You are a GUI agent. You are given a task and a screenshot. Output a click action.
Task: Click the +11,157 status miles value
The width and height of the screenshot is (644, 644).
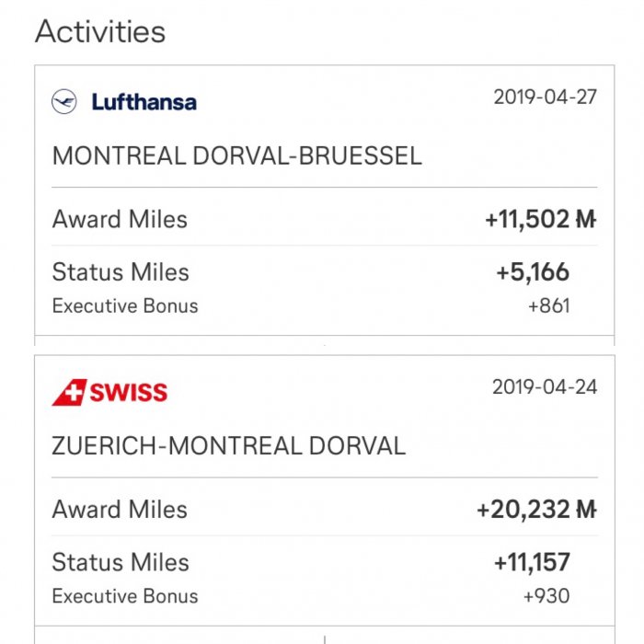[531, 562]
